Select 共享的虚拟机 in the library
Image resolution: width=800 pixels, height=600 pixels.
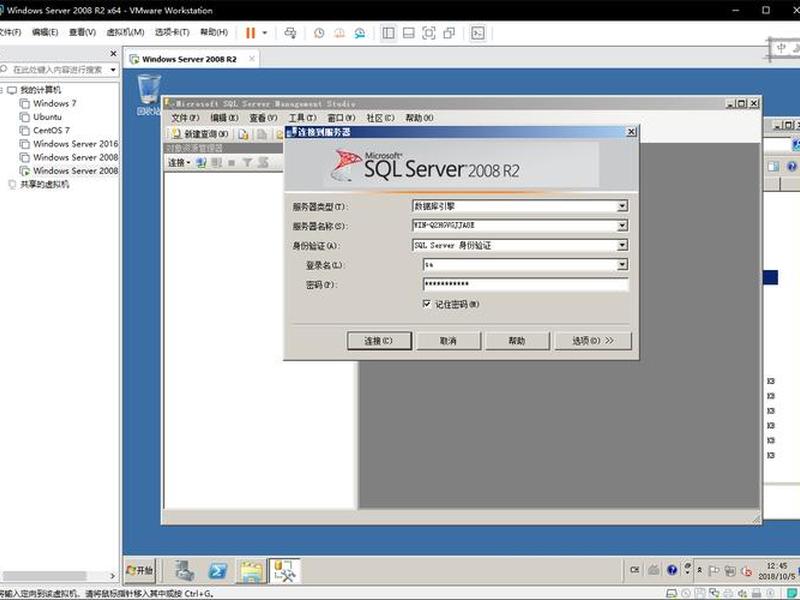[x=44, y=184]
